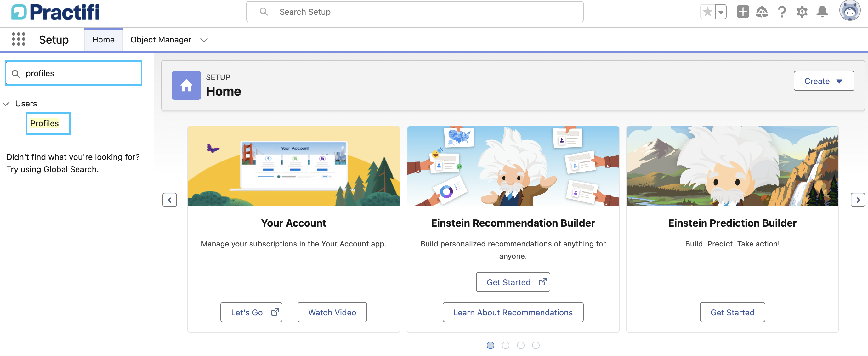Open Profiles under Users
Screen dimensions: 868x356
click(x=44, y=124)
